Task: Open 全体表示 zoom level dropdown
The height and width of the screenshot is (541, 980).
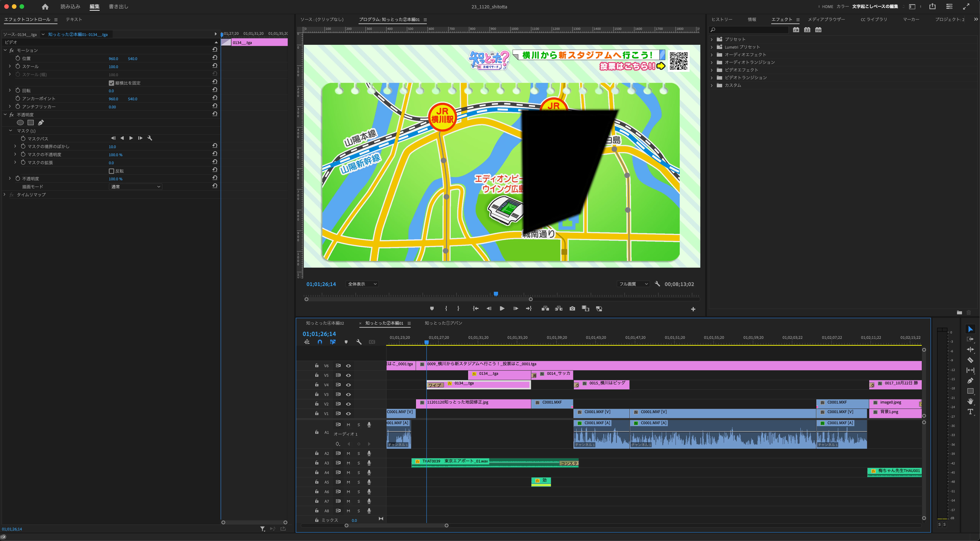Action: 362,284
